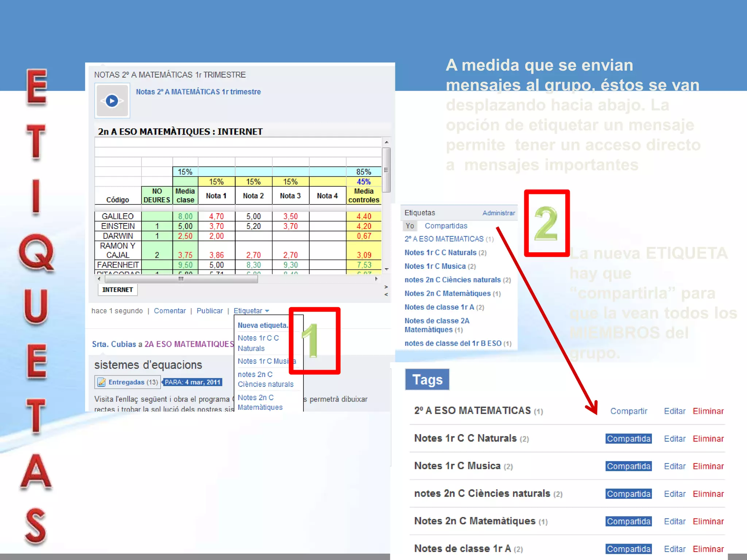Choose Nueva etiqueta in the menu
This screenshot has width=747, height=560.
pos(263,325)
